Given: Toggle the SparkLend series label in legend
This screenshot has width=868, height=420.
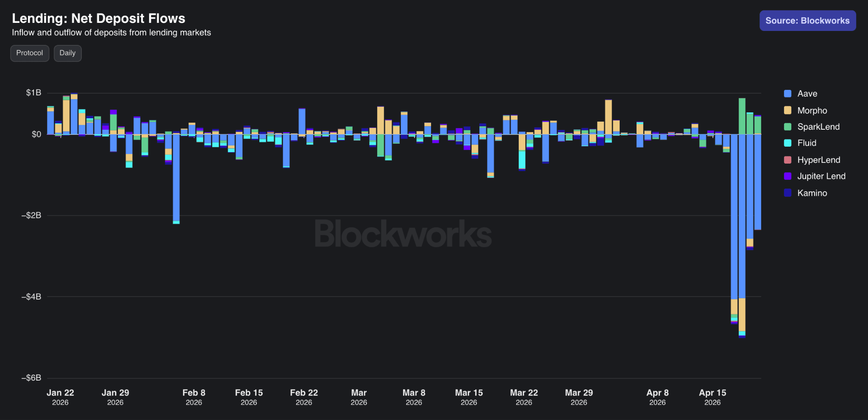Looking at the screenshot, I should (818, 127).
